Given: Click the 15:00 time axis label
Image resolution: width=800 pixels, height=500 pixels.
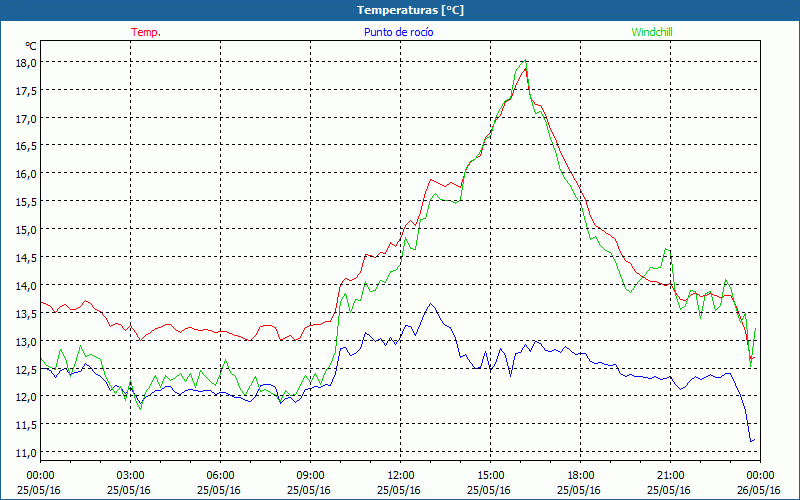Looking at the screenshot, I should pos(490,476).
